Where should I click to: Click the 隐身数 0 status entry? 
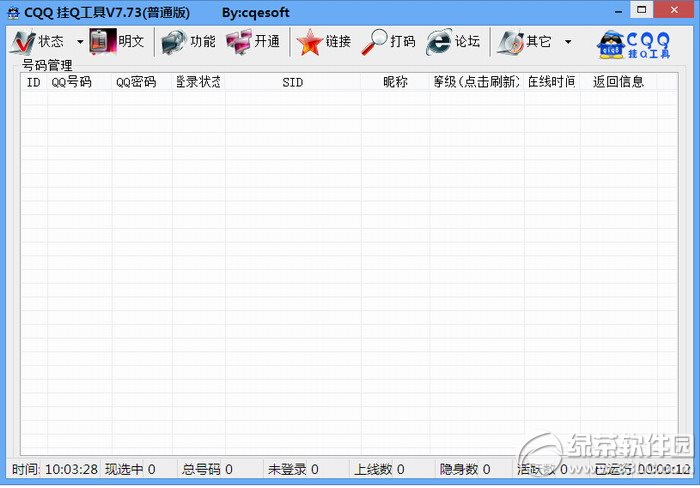tap(465, 469)
